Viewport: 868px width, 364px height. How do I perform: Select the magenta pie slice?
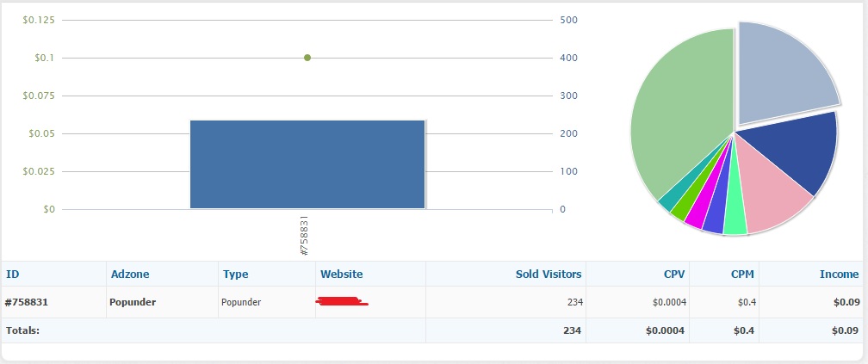point(697,218)
